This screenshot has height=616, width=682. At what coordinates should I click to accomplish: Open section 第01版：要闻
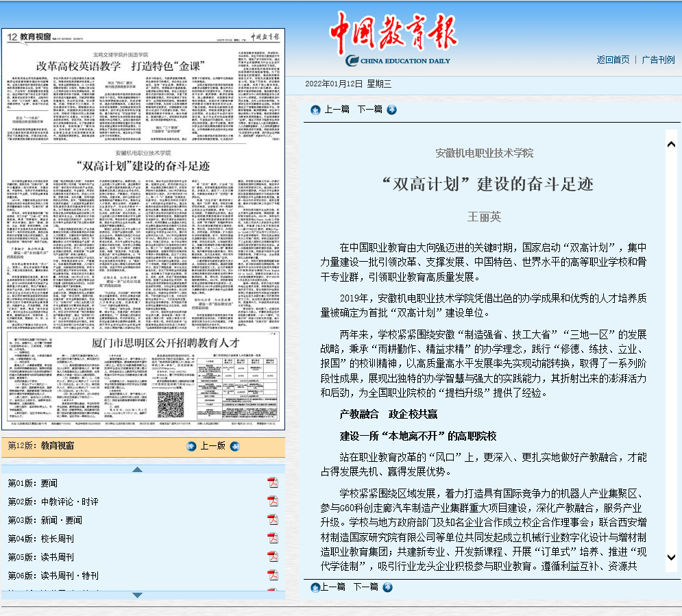pyautogui.click(x=33, y=483)
